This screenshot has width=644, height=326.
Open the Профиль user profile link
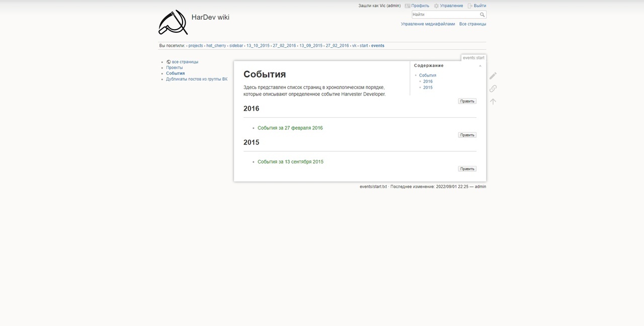coord(420,6)
